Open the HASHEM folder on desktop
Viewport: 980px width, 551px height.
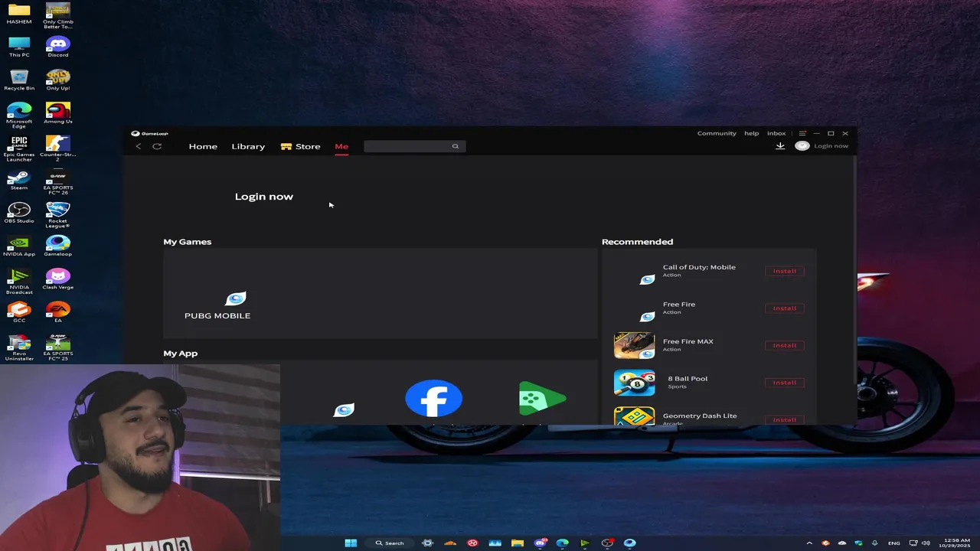tap(19, 14)
